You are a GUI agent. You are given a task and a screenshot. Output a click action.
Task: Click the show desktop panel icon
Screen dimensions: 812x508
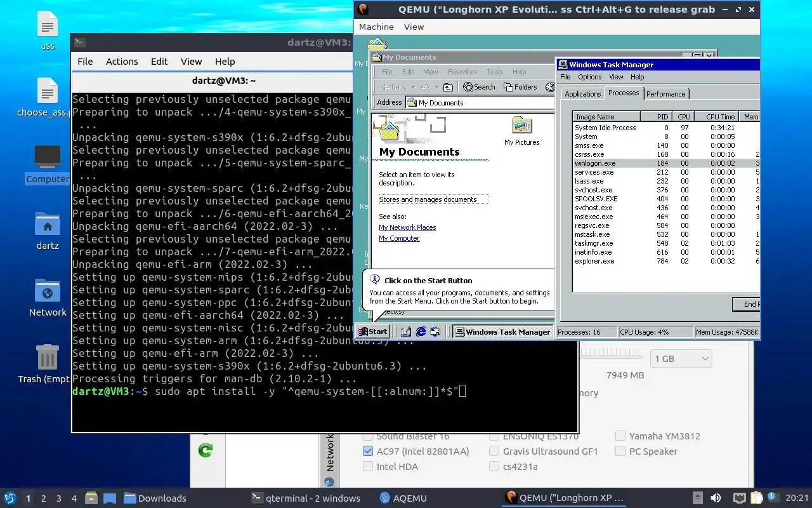pyautogui.click(x=109, y=498)
